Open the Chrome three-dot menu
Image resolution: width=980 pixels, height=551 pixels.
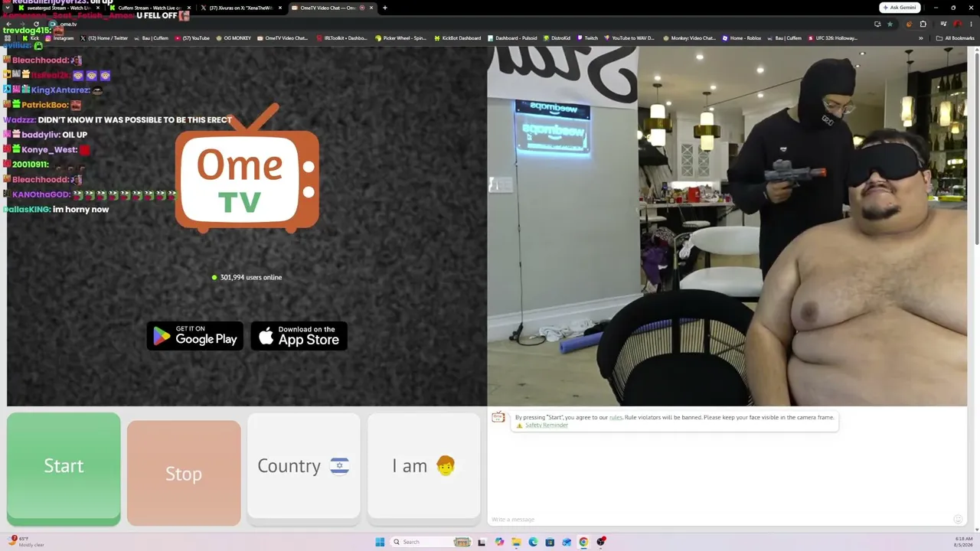971,24
